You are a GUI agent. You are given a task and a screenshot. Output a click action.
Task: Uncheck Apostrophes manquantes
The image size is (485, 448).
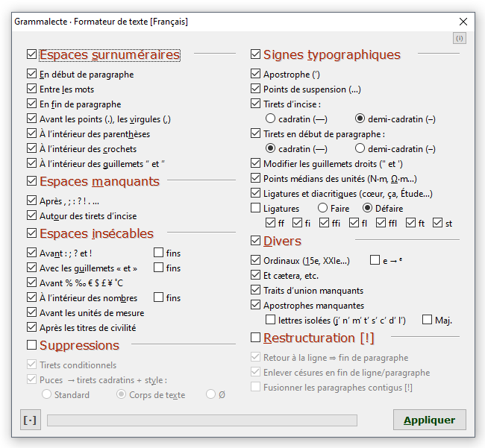pos(255,305)
